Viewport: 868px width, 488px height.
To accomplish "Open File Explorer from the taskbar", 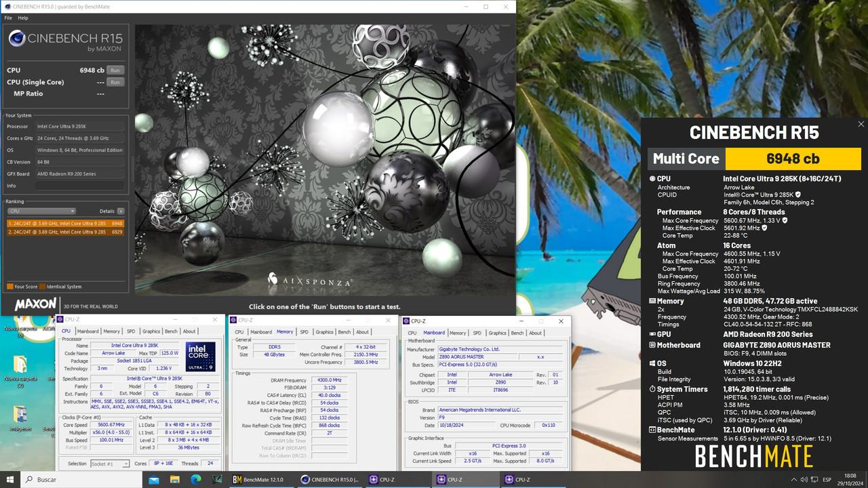I will 175,479.
